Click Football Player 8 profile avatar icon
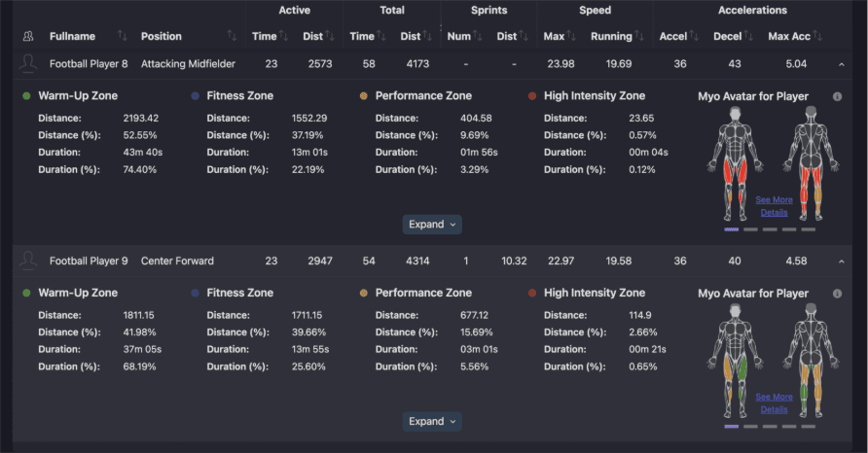868x453 pixels. click(x=28, y=63)
